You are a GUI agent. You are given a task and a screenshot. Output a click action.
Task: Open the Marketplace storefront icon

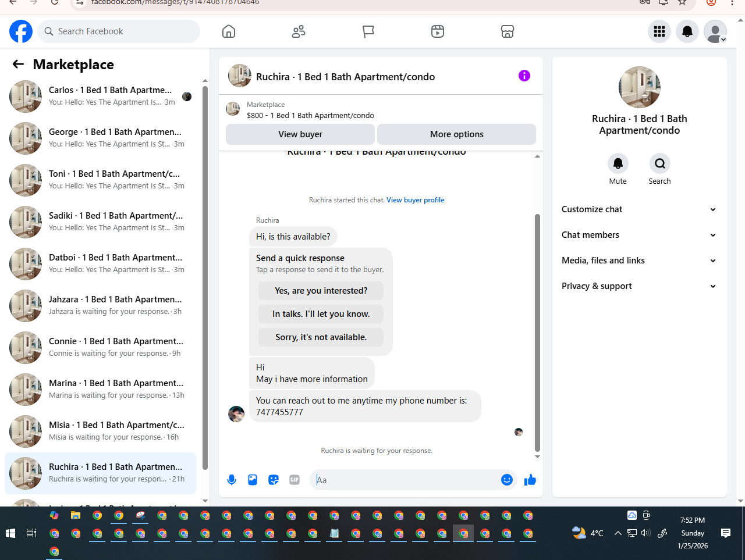pyautogui.click(x=508, y=31)
